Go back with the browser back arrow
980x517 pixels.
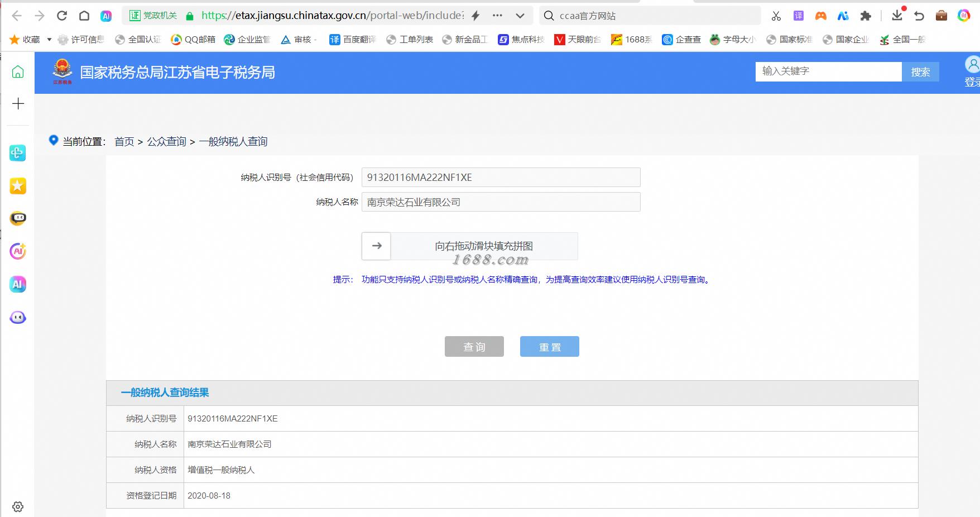point(17,16)
